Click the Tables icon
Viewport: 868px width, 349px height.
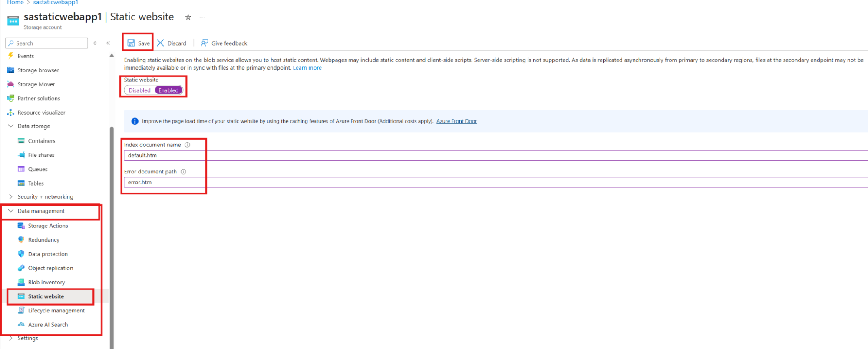(21, 183)
